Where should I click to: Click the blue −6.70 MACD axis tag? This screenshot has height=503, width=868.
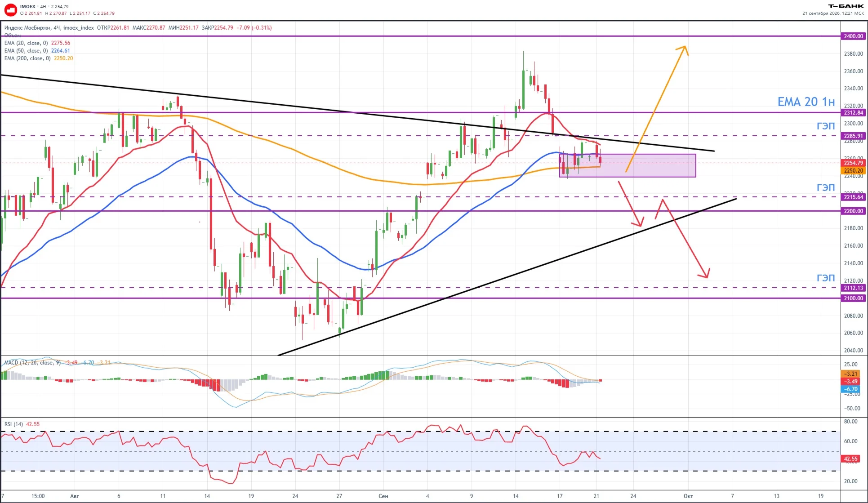click(850, 389)
